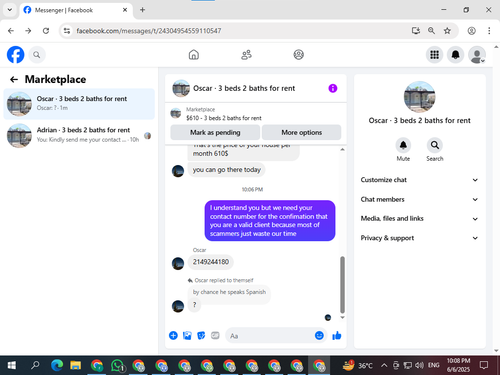
Task: Open Windows taskbar search
Action: coord(35,365)
